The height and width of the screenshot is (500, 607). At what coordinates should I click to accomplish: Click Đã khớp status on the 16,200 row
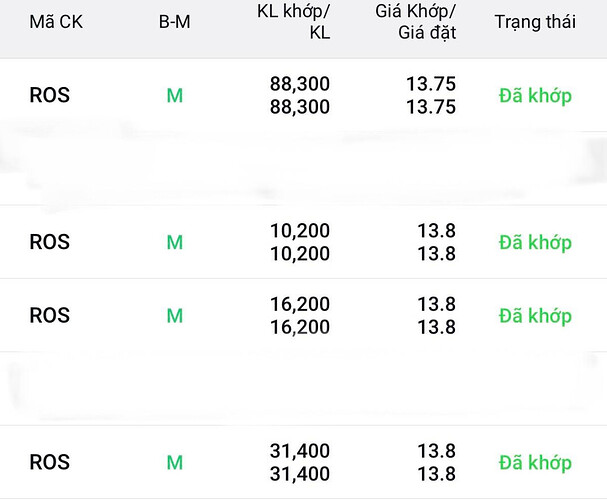tap(535, 315)
